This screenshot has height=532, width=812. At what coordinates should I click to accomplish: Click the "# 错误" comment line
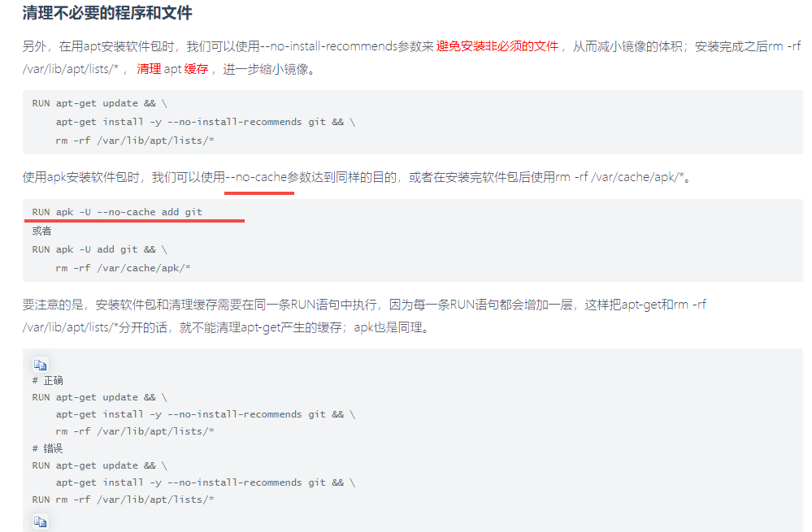click(47, 448)
